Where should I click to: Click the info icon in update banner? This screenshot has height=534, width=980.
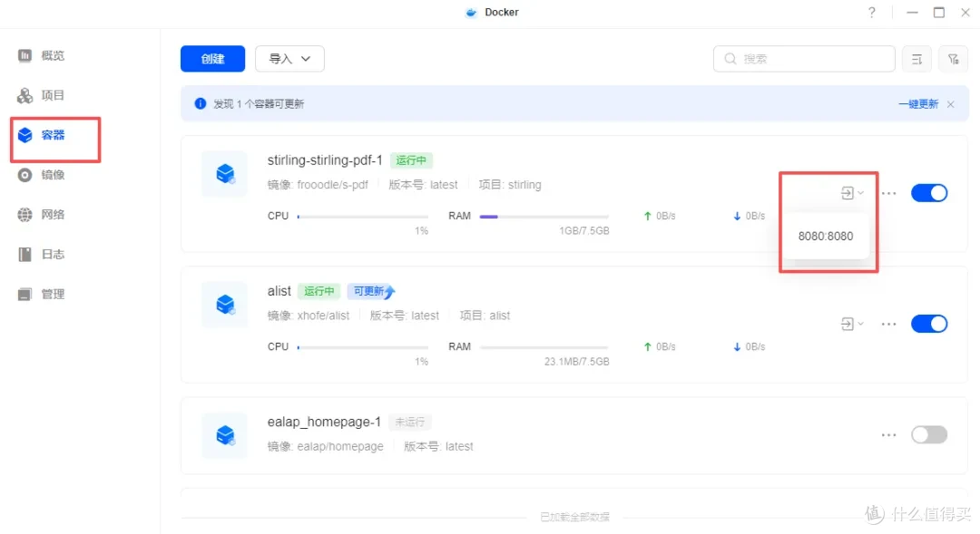200,103
